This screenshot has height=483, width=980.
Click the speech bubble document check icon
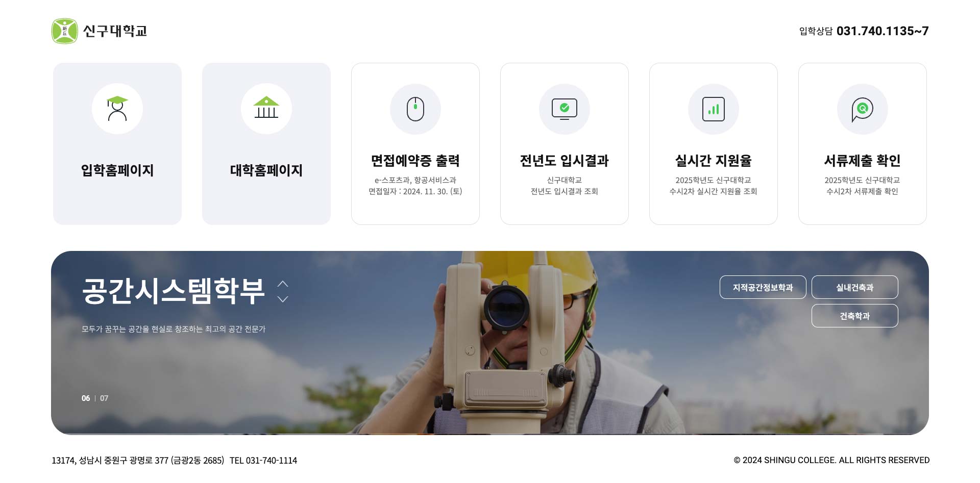[x=863, y=109]
